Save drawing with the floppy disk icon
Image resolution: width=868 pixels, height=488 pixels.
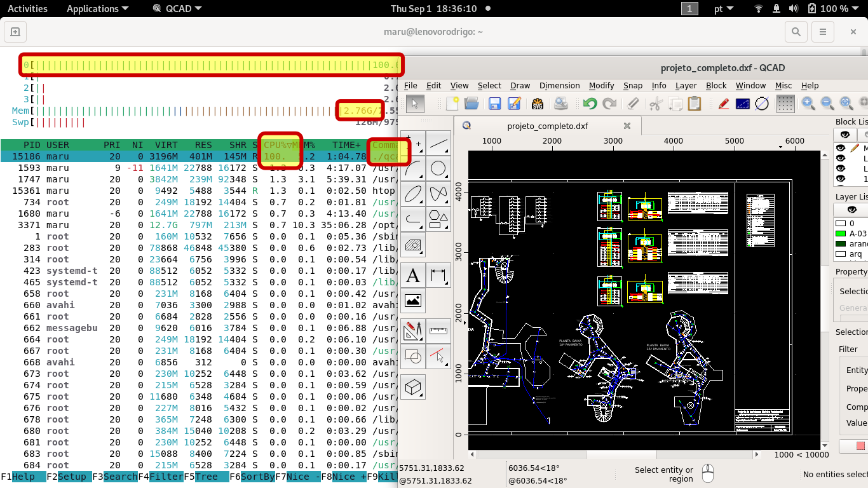point(495,103)
